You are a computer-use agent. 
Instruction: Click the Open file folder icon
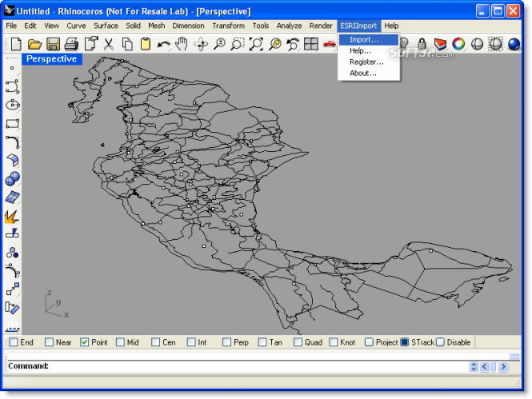34,44
